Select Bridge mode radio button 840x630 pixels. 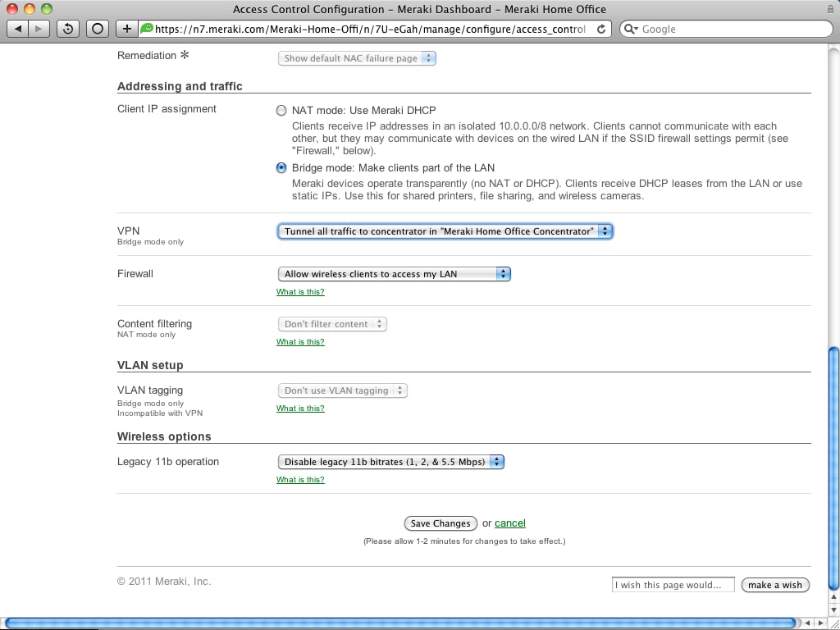(x=281, y=167)
